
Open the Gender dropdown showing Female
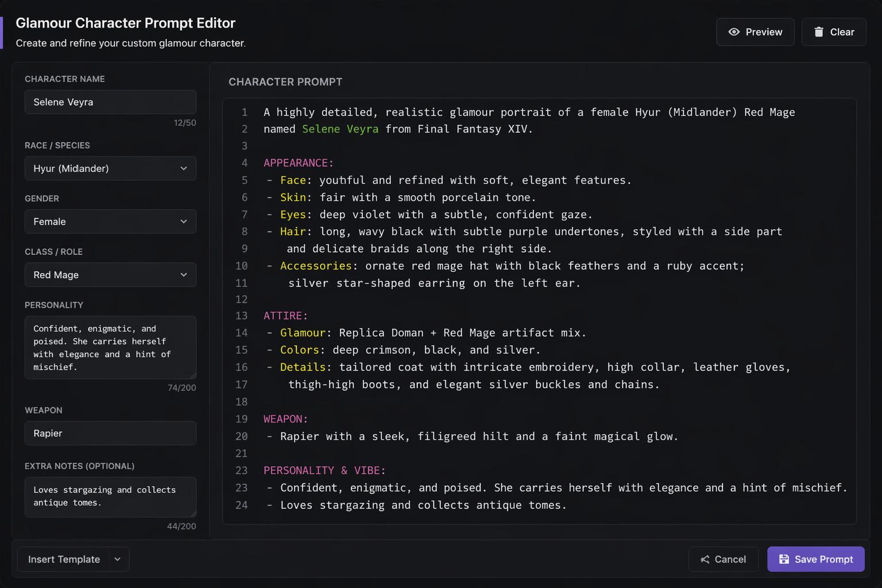coord(110,222)
